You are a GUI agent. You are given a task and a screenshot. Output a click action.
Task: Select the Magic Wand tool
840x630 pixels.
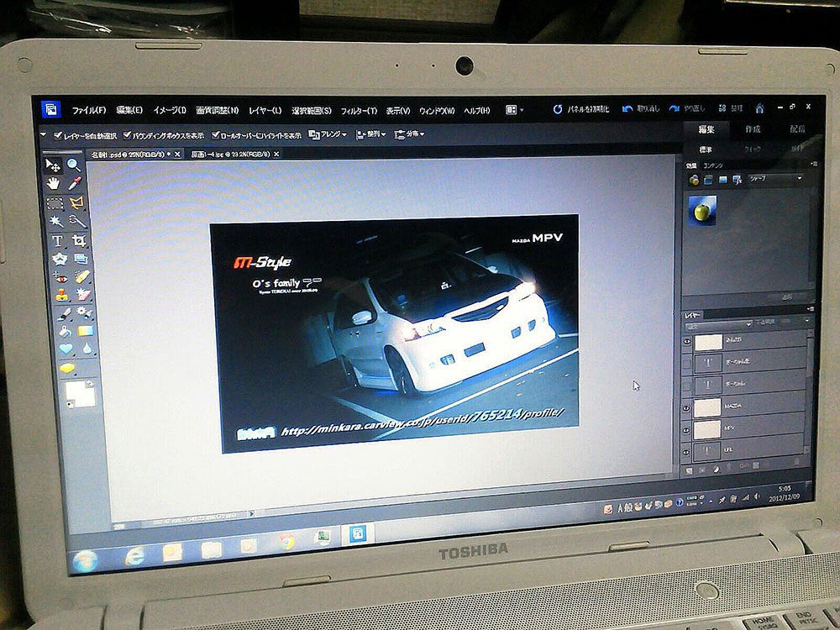click(x=55, y=221)
